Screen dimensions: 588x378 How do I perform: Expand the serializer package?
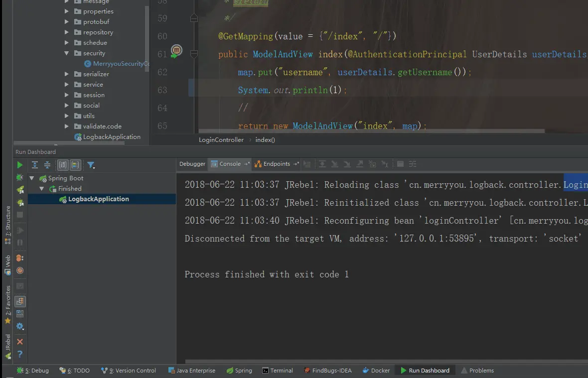pyautogui.click(x=66, y=74)
